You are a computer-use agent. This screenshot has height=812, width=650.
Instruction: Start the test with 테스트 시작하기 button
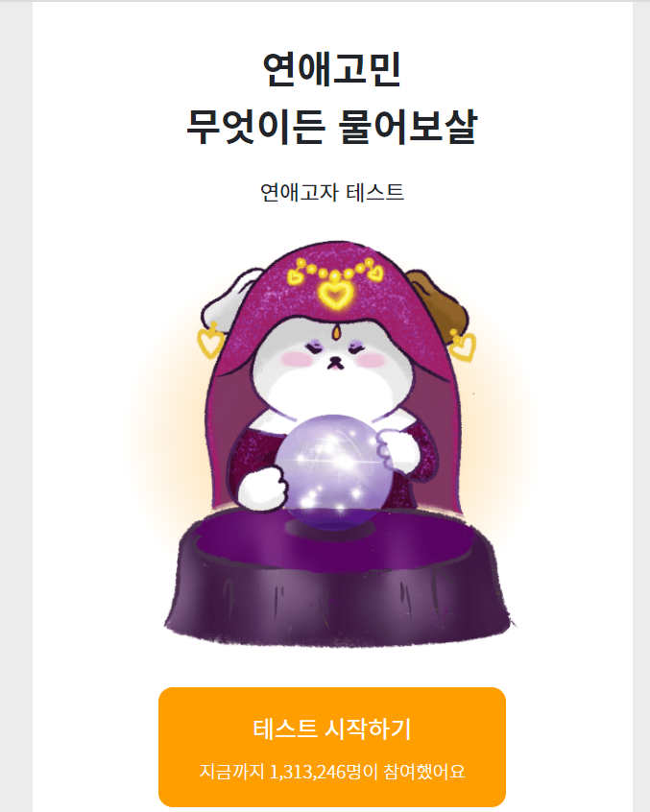[x=332, y=747]
